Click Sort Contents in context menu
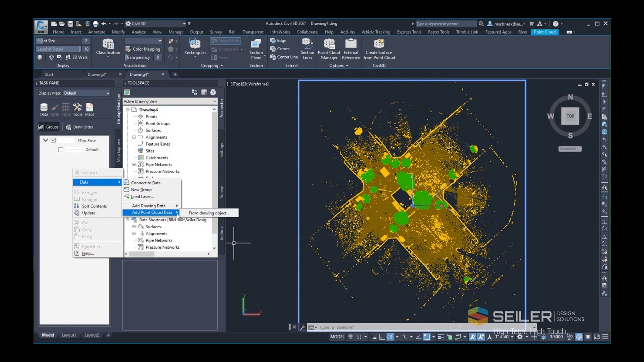 (x=94, y=206)
